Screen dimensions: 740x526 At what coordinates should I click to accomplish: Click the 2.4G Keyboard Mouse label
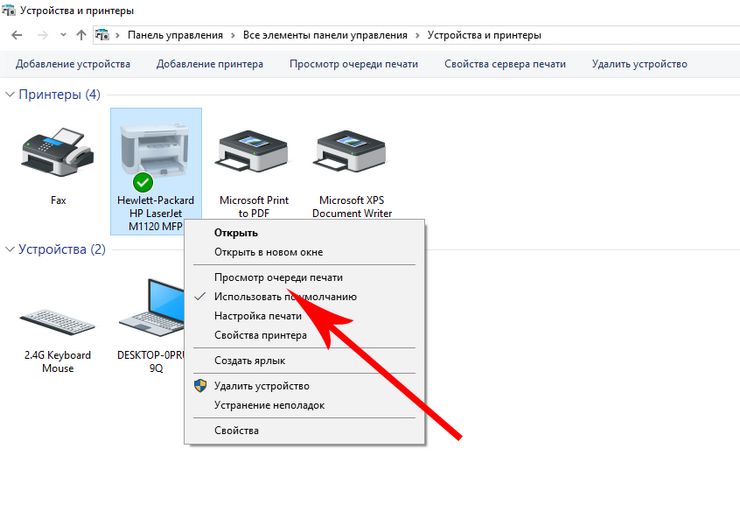coord(58,362)
